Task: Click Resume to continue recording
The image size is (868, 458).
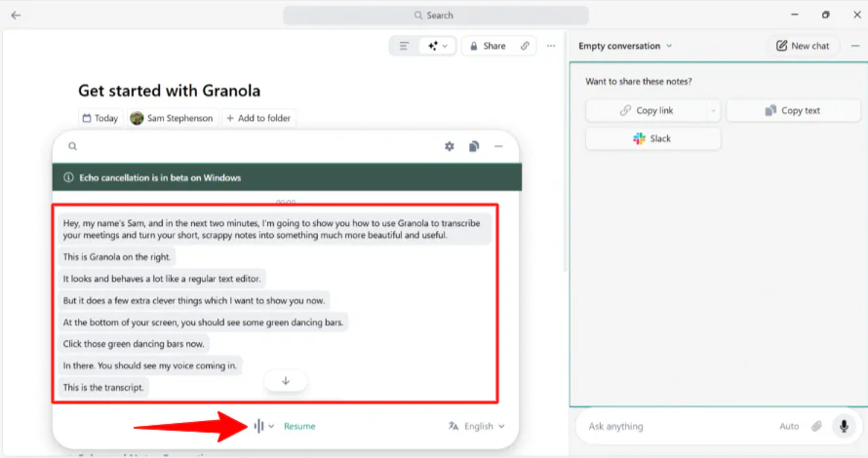Action: (x=299, y=426)
